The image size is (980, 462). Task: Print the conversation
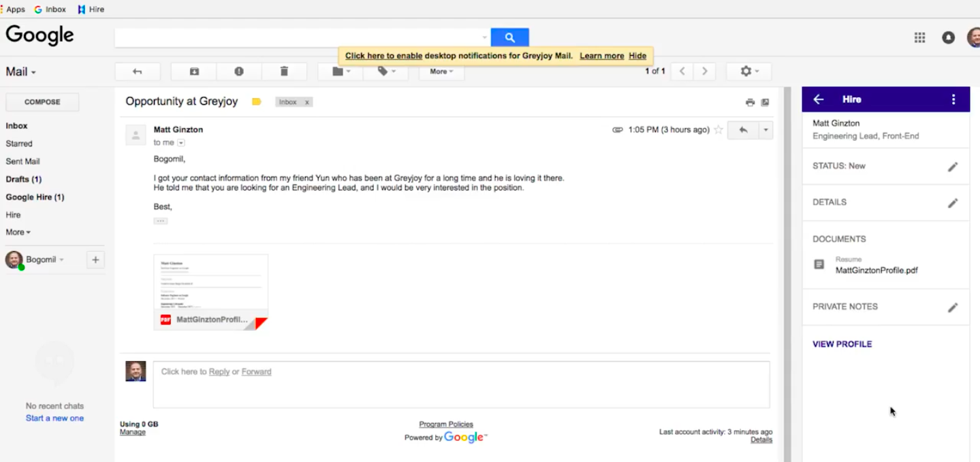tap(750, 103)
